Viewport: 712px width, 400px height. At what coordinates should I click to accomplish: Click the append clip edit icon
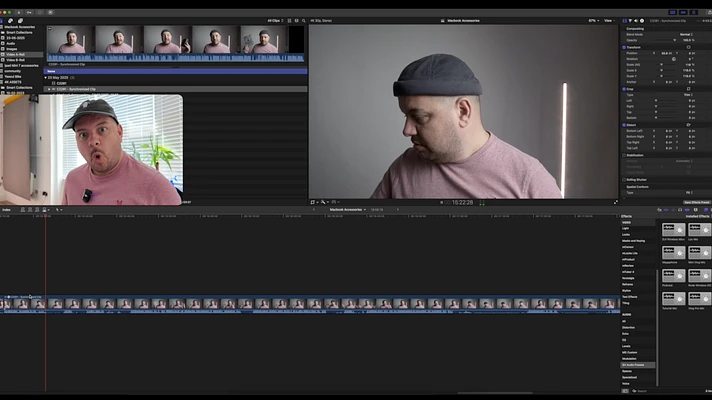click(x=37, y=210)
